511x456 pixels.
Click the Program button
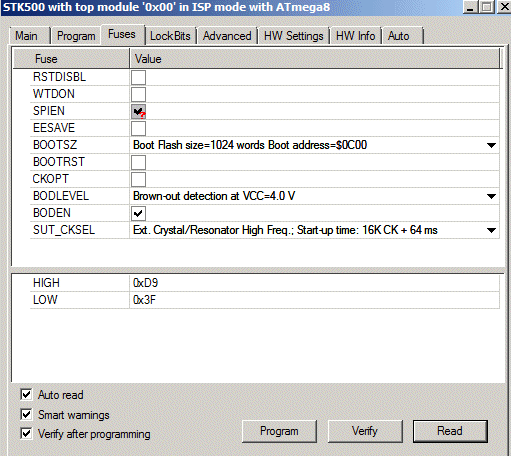[x=279, y=431]
